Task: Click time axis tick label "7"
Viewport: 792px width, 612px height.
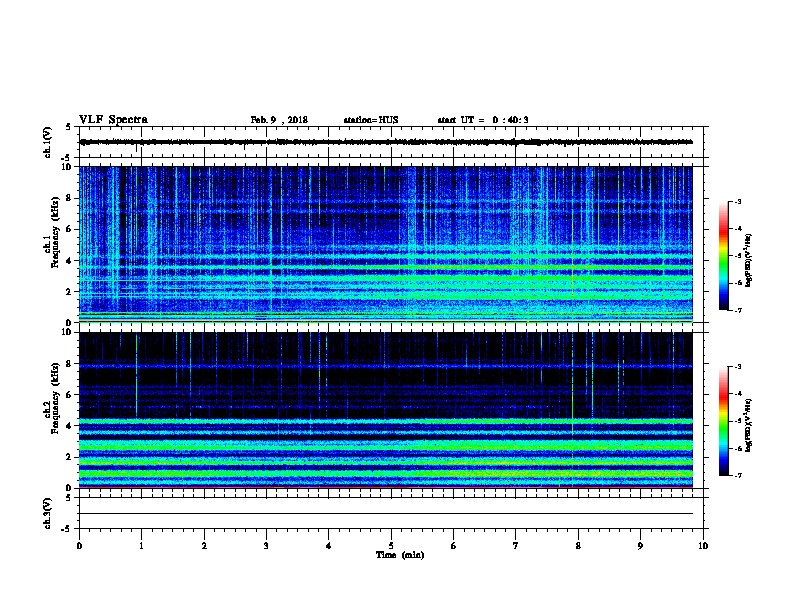Action: point(516,546)
